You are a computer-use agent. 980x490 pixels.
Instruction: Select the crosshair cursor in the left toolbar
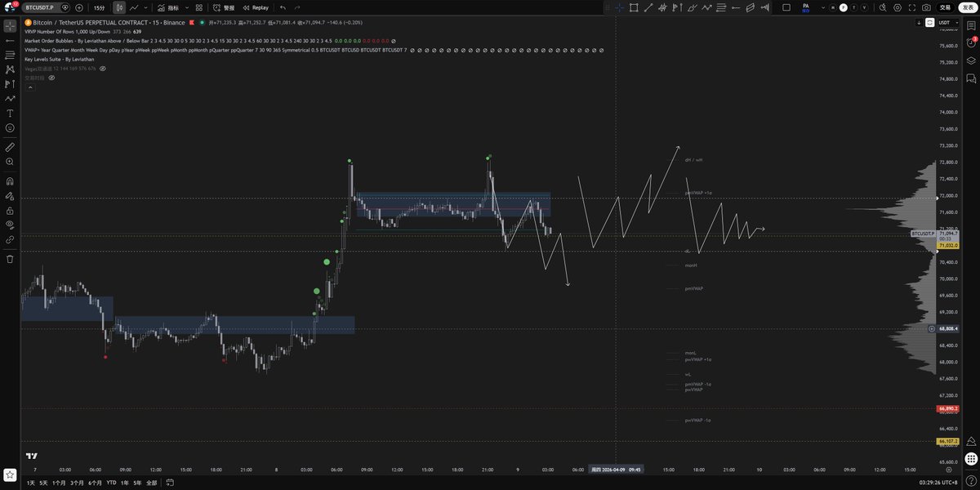pos(10,25)
